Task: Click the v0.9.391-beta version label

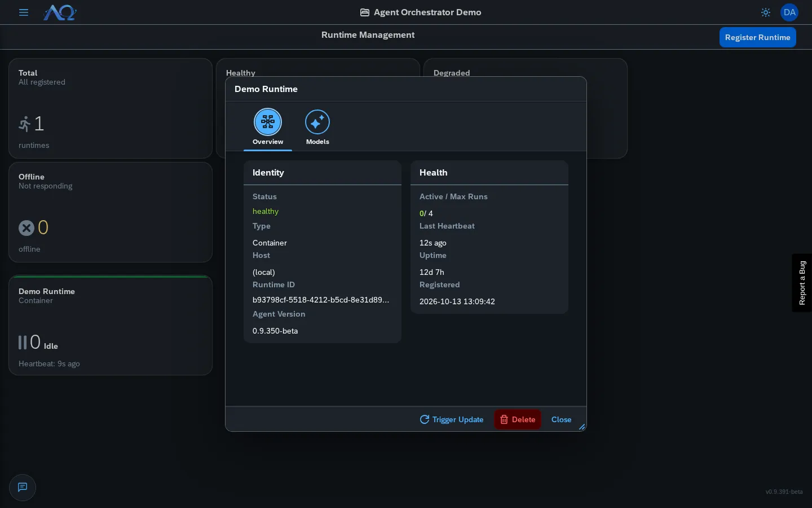Action: (784, 492)
